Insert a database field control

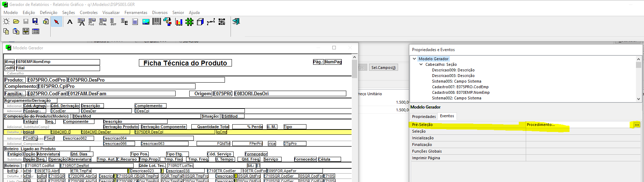coord(81,22)
